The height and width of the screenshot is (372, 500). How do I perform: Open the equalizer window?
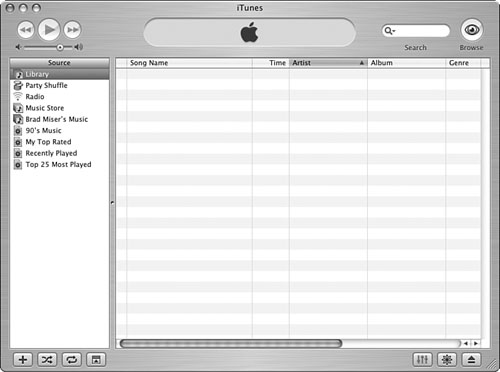click(422, 359)
